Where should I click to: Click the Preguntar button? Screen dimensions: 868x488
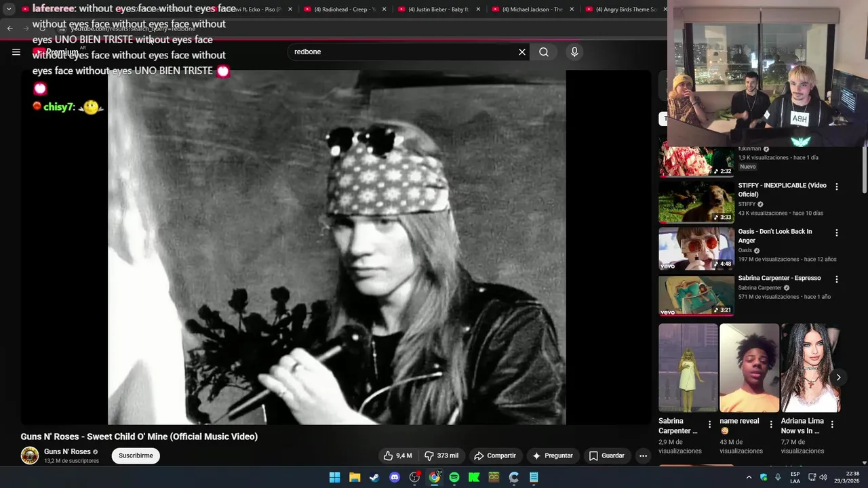(553, 455)
